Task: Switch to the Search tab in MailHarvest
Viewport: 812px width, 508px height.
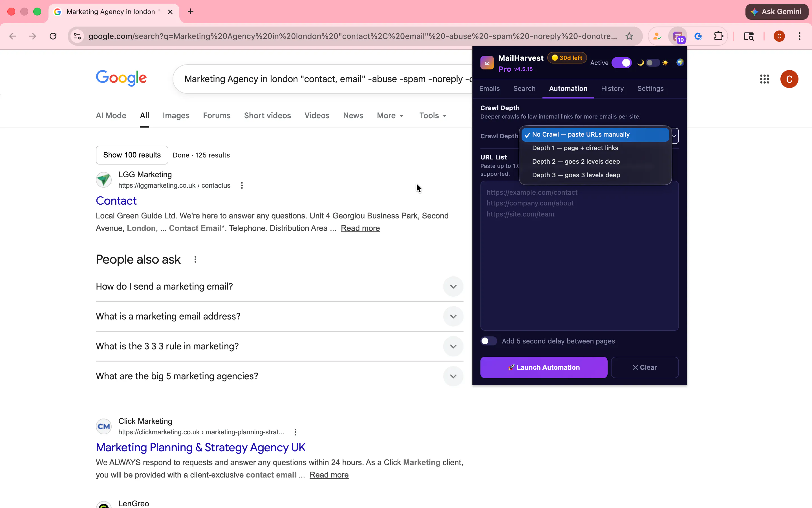Action: click(x=524, y=89)
